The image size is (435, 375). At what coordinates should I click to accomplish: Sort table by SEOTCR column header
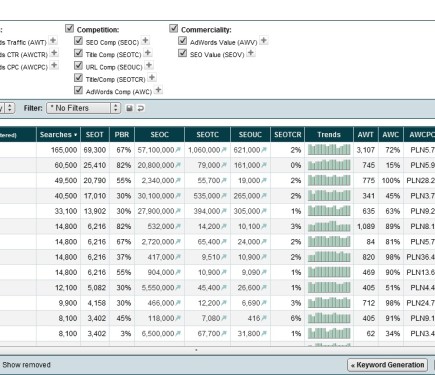tap(287, 135)
